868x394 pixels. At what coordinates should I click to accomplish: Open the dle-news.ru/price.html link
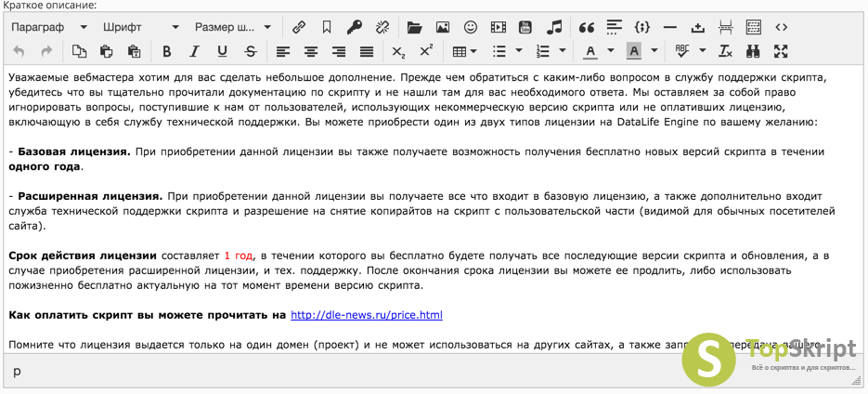click(367, 315)
